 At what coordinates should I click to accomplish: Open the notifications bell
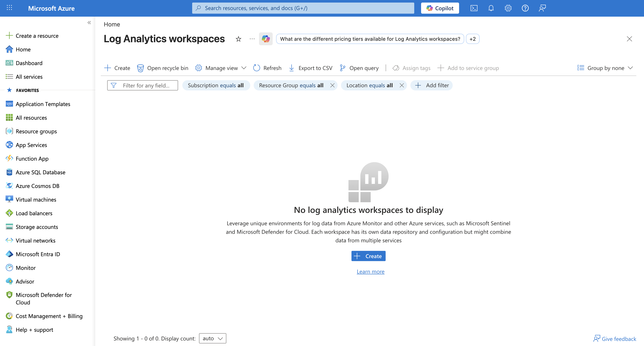pyautogui.click(x=491, y=8)
